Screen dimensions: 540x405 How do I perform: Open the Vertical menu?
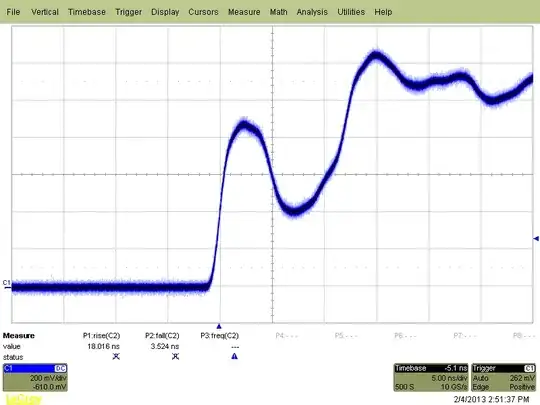pyautogui.click(x=45, y=12)
